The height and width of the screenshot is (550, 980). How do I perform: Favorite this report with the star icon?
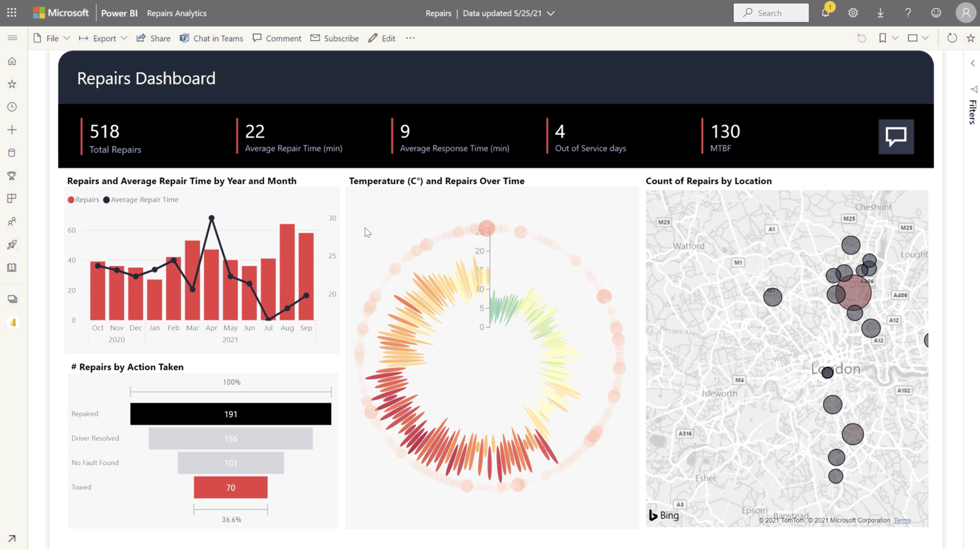pyautogui.click(x=970, y=38)
